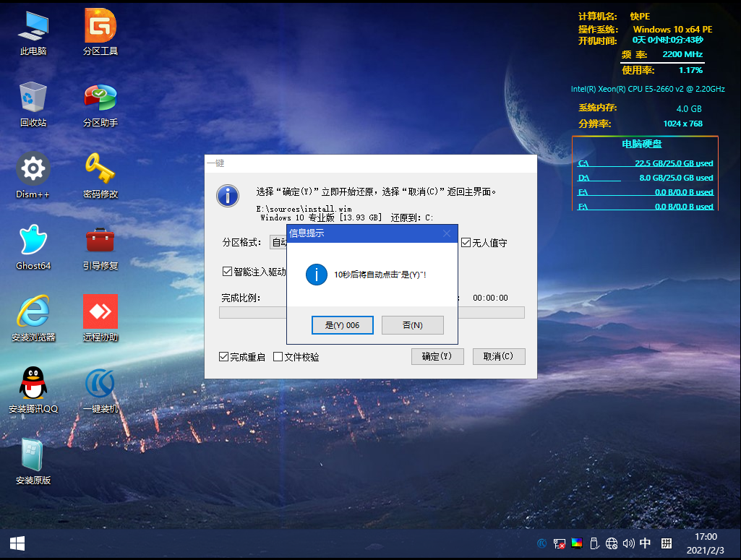741x560 pixels.
Task: Open the Windows Start menu button
Action: click(x=17, y=543)
